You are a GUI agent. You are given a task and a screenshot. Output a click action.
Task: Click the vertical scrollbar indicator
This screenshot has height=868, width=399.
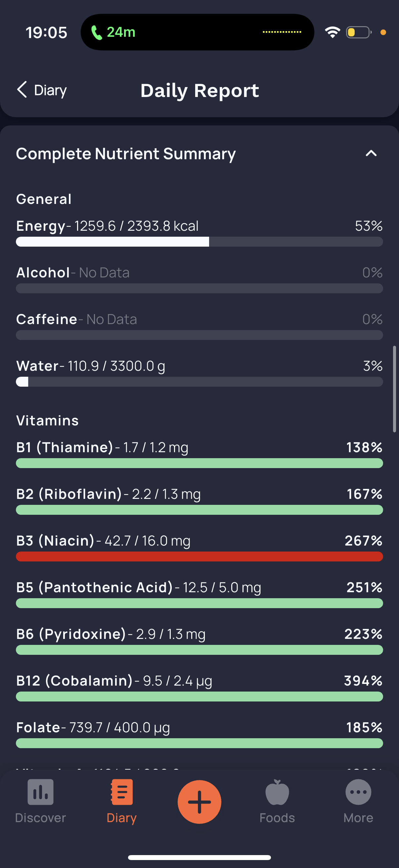[395, 389]
